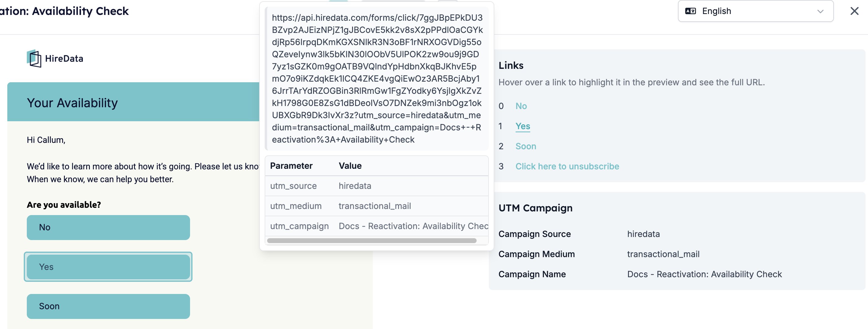Click the Campaign Name label
The height and width of the screenshot is (329, 868).
[532, 274]
